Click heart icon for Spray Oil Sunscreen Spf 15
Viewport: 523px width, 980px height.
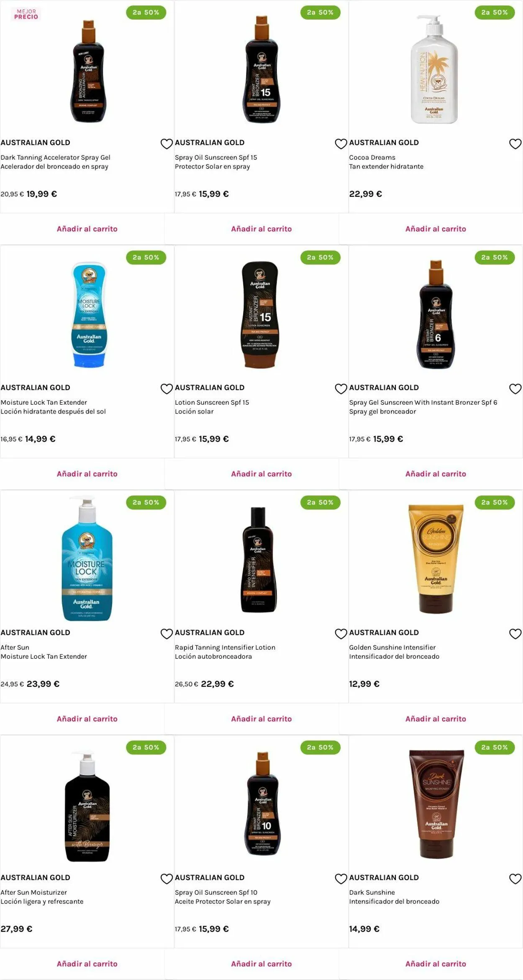(341, 144)
